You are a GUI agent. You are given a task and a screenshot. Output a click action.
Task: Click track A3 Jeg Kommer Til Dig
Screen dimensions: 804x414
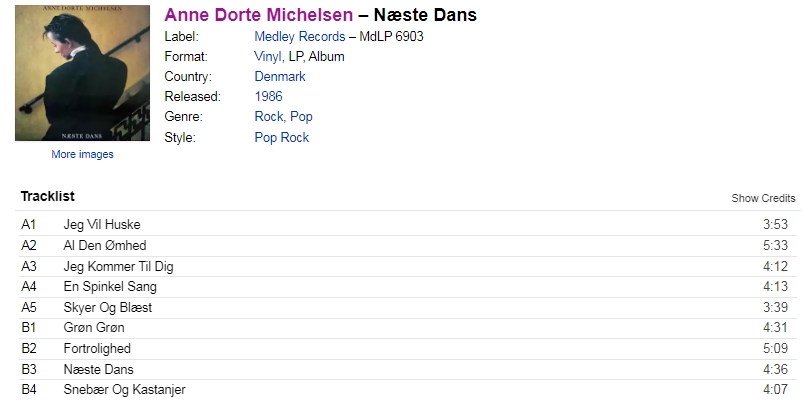(408, 266)
